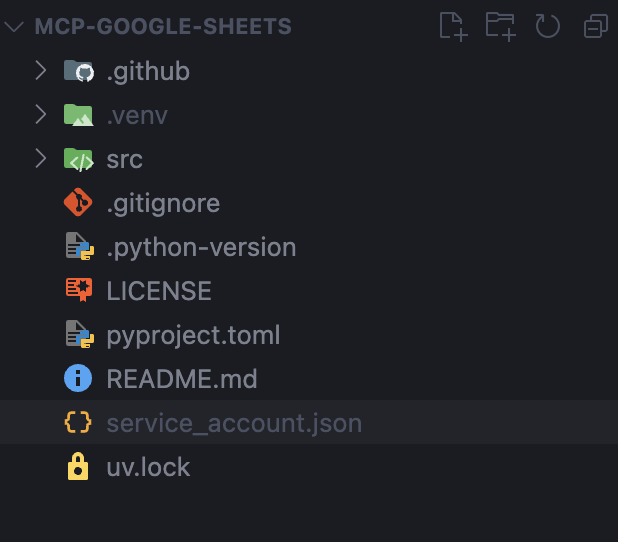Select the service_account.json file
The width and height of the screenshot is (618, 542).
pyautogui.click(x=309, y=422)
